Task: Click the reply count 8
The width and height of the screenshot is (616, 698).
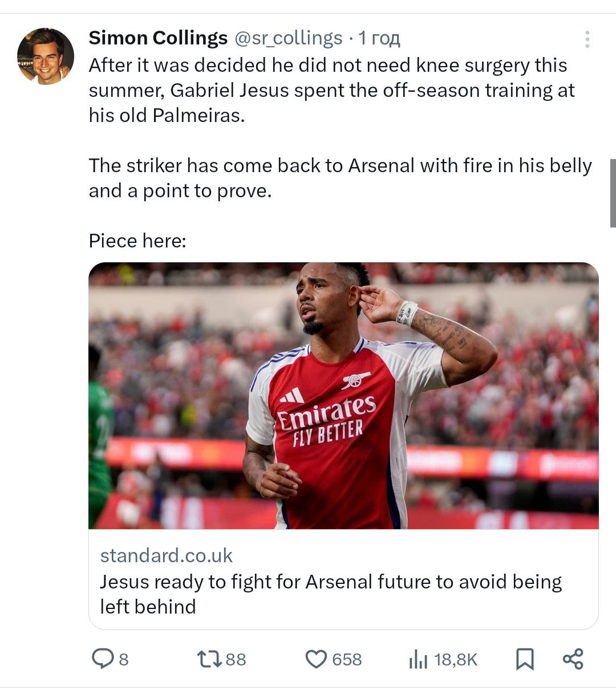Action: [x=124, y=660]
